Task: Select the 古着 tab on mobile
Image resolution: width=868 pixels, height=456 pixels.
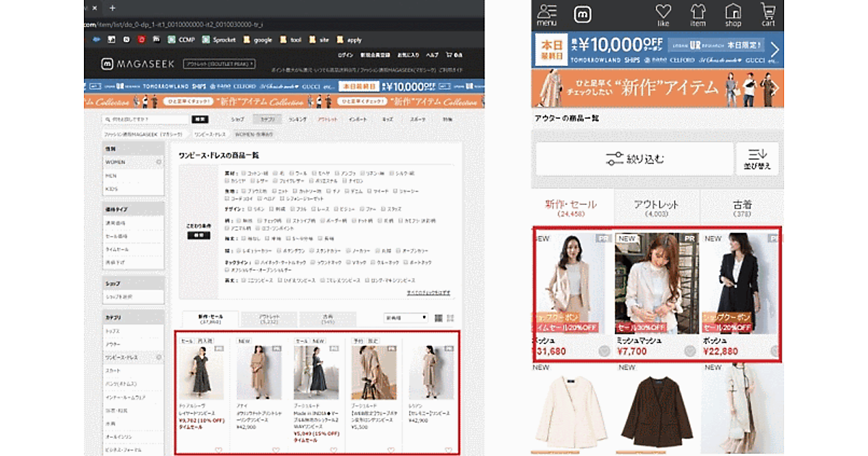Action: pos(742,209)
